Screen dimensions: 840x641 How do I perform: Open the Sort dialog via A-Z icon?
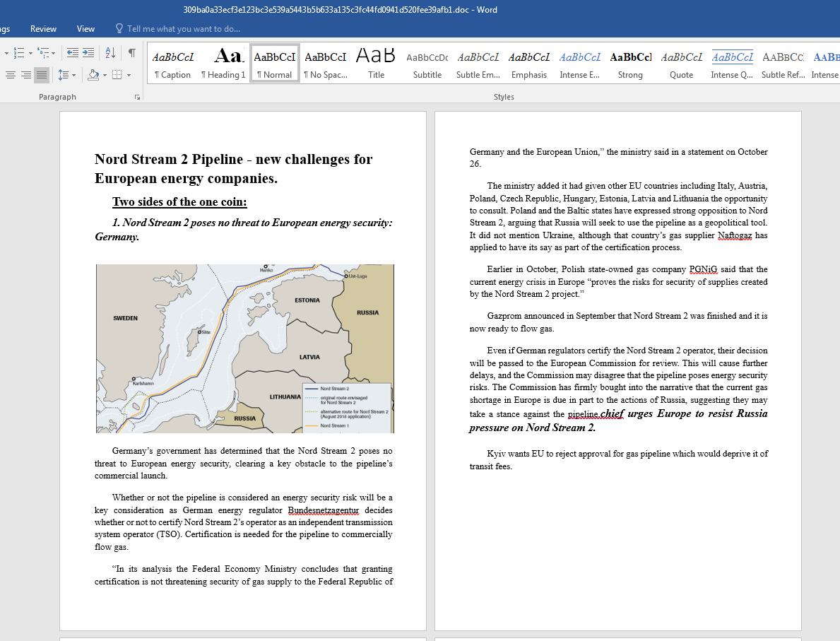pos(110,53)
